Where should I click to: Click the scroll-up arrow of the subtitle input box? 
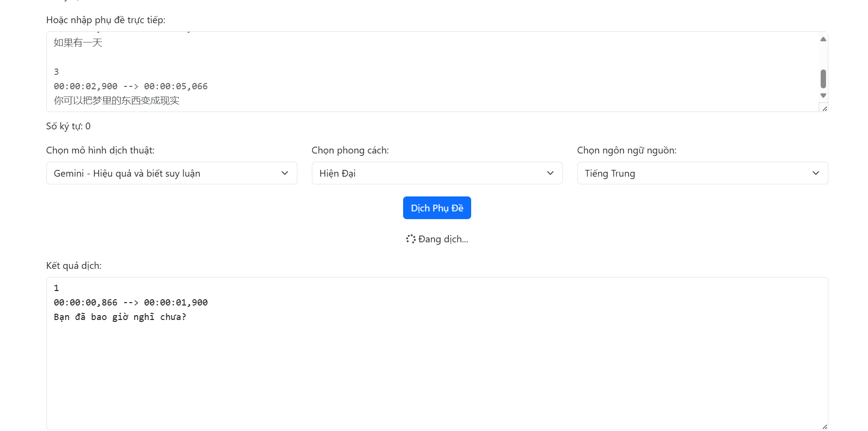pyautogui.click(x=823, y=39)
